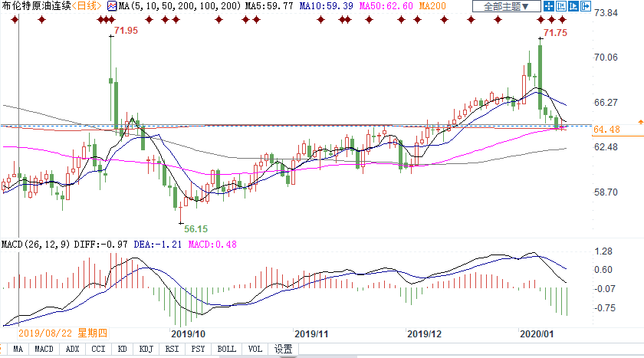Click the 56.15 low price label
644x358 pixels.
(x=195, y=228)
